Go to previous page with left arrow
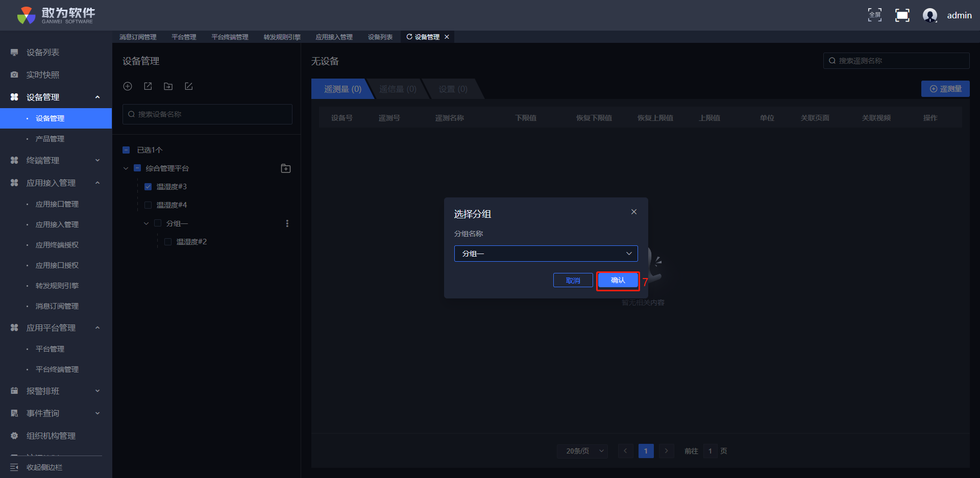This screenshot has width=980, height=478. (625, 451)
